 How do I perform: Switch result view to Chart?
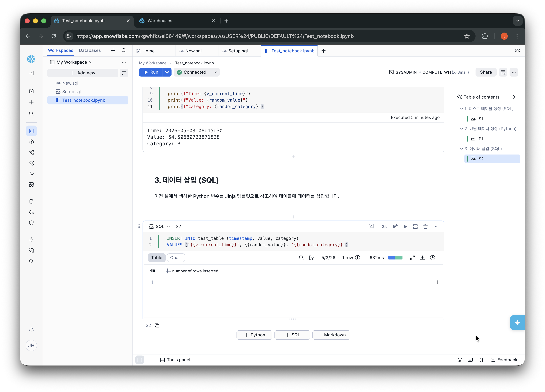click(176, 258)
